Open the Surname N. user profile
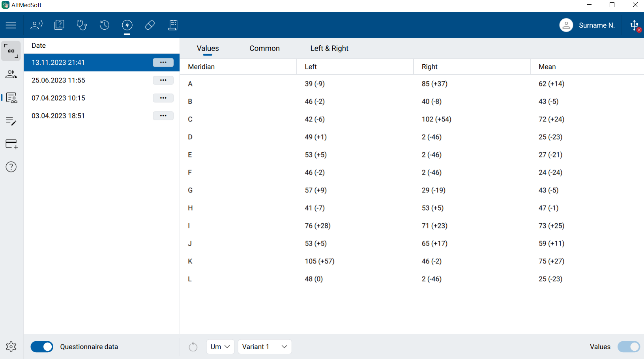 coord(587,25)
